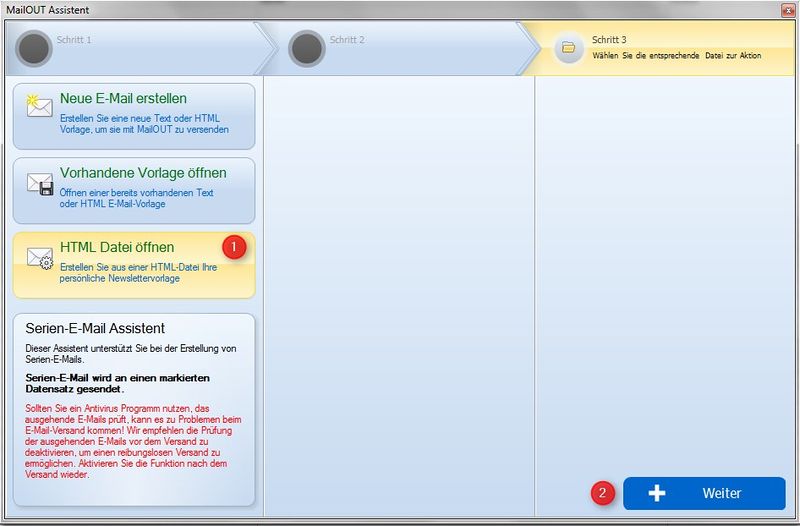Click description 'Erstellen Sie eine neue Text oder HTML'

[140, 118]
